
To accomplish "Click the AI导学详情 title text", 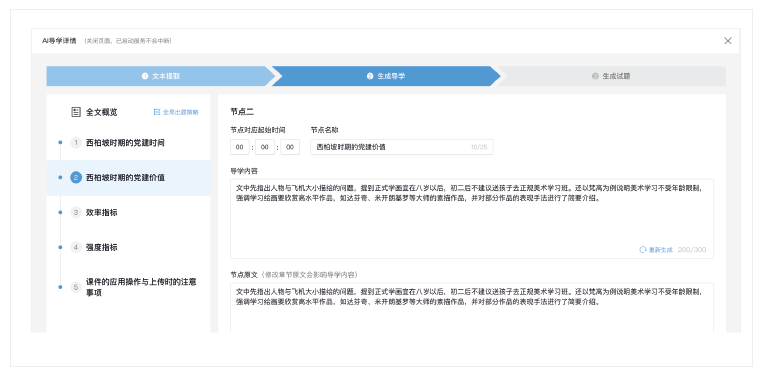I will [x=59, y=41].
